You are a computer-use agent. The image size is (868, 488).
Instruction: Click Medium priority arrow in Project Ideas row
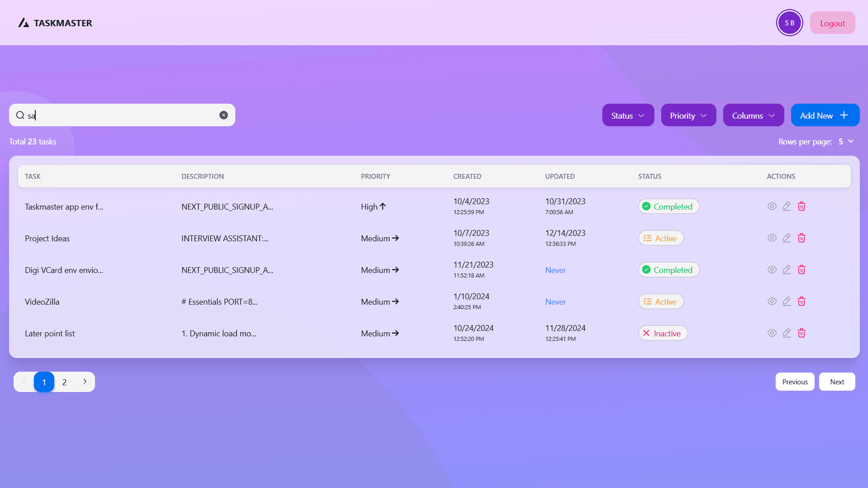396,238
